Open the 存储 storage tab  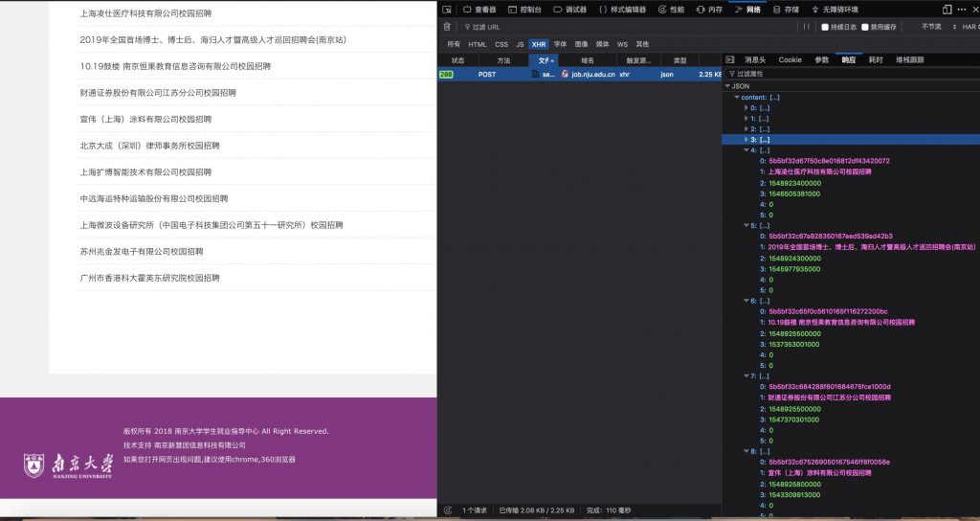787,10
